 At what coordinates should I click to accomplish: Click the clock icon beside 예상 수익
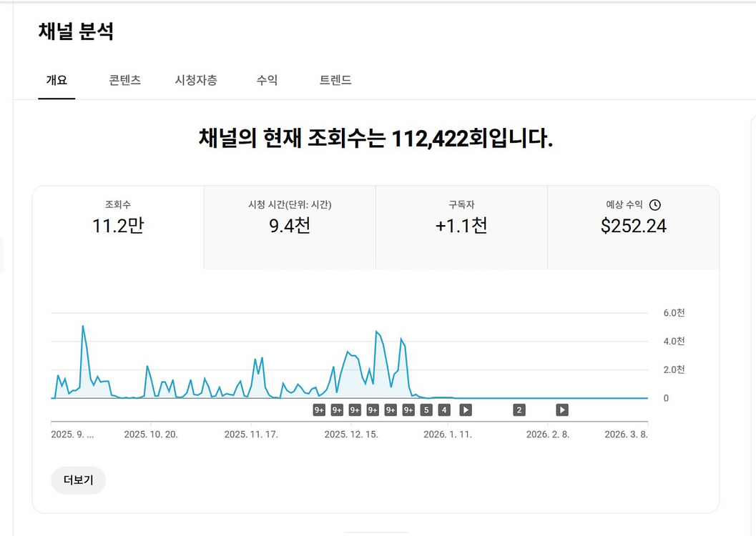click(x=655, y=205)
